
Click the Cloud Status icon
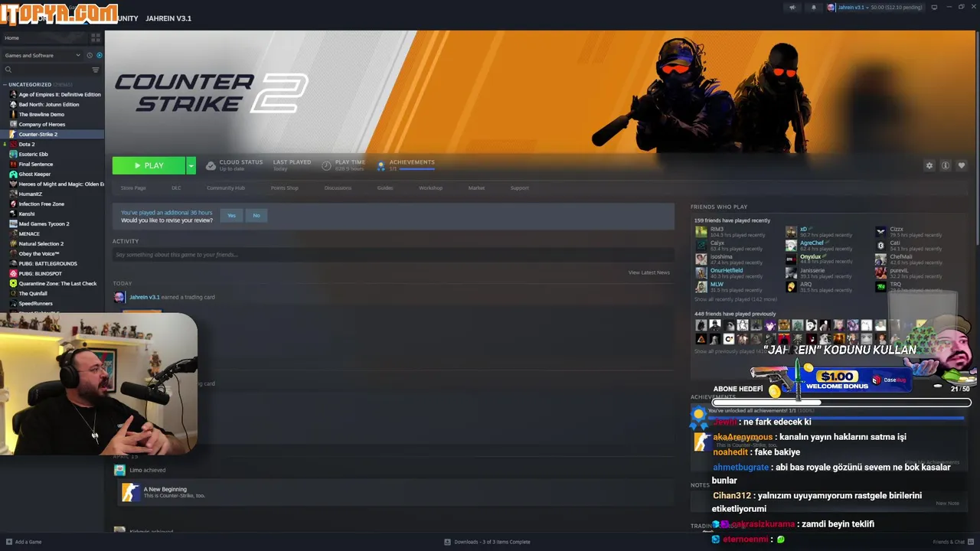[x=211, y=165]
